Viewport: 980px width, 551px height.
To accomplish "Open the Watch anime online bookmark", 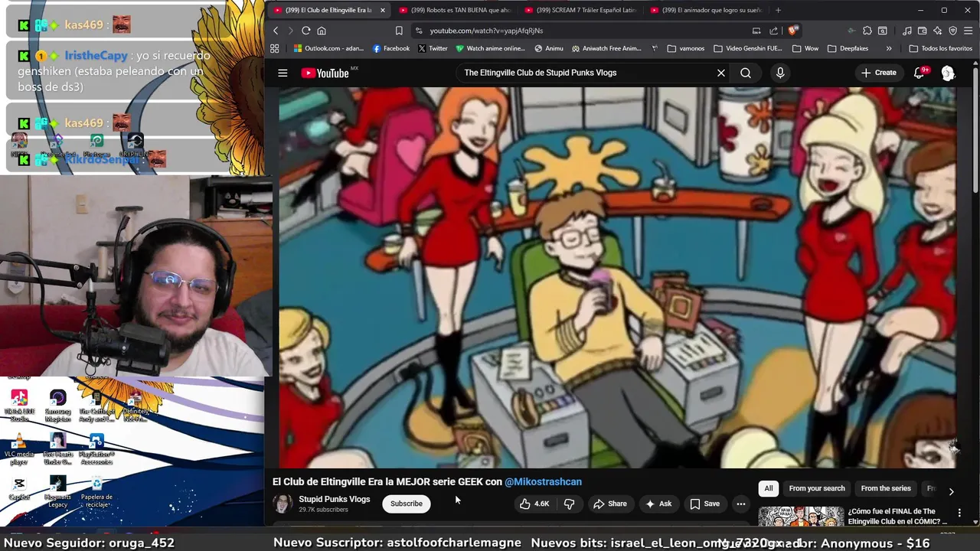I will [490, 48].
